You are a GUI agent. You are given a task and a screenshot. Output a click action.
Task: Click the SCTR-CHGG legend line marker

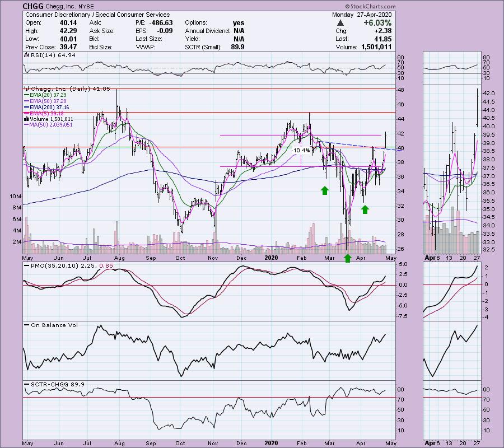27,384
